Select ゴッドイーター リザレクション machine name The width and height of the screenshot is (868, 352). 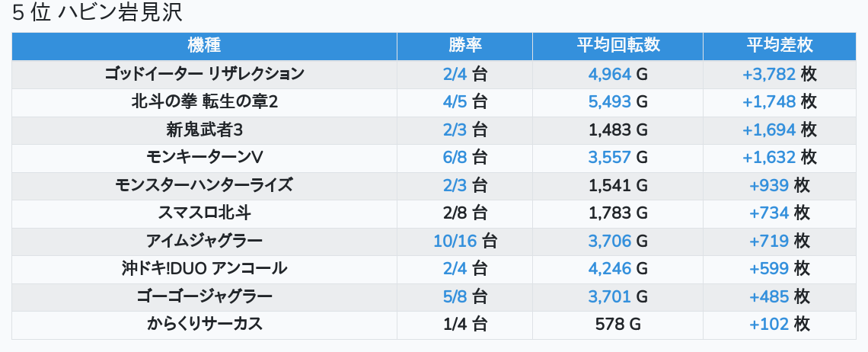(x=204, y=74)
